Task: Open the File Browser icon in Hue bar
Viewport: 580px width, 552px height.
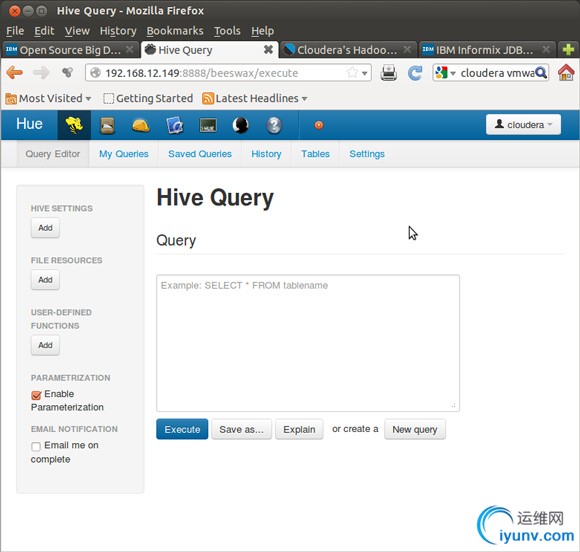Action: tap(107, 125)
